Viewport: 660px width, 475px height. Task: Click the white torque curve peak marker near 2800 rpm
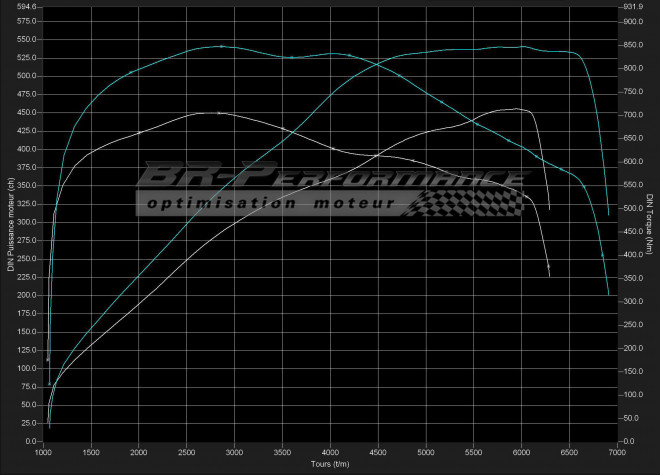[x=218, y=113]
